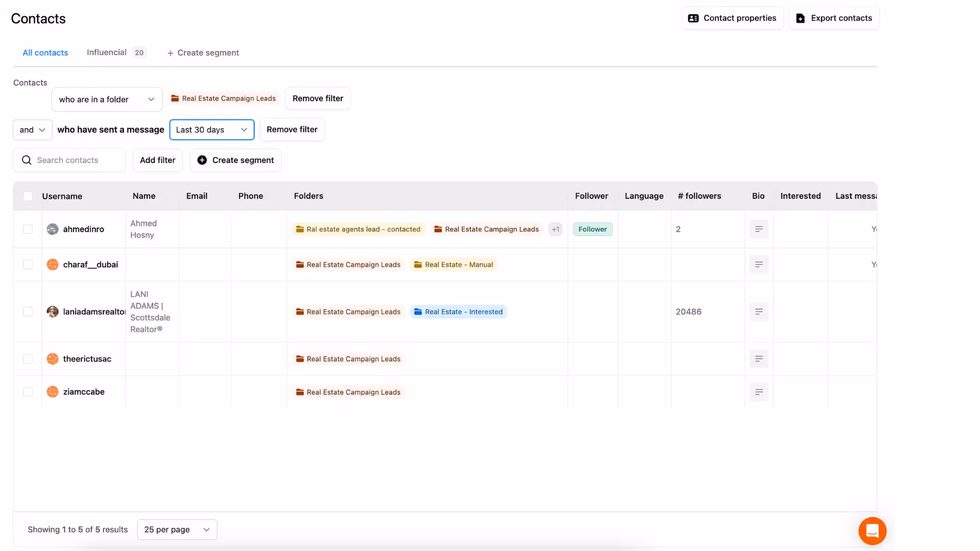Select the All contacts tab
Image resolution: width=980 pixels, height=551 pixels.
[45, 53]
